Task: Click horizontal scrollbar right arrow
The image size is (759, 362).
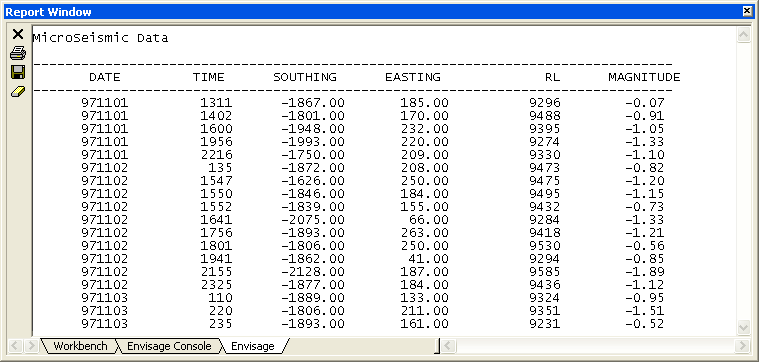Action: (742, 346)
